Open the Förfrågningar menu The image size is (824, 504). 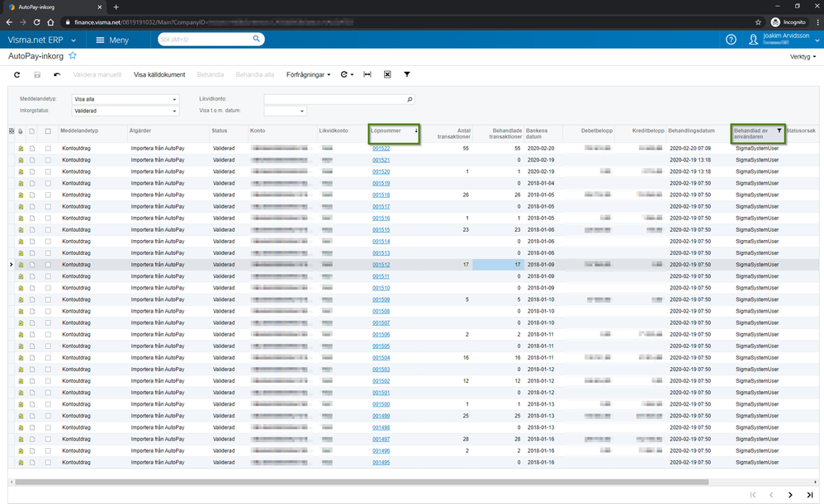(307, 74)
